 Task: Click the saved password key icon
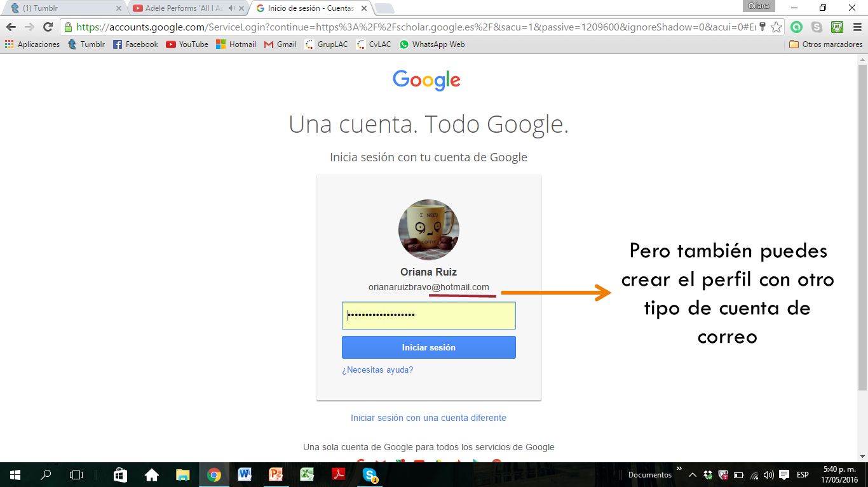(763, 27)
